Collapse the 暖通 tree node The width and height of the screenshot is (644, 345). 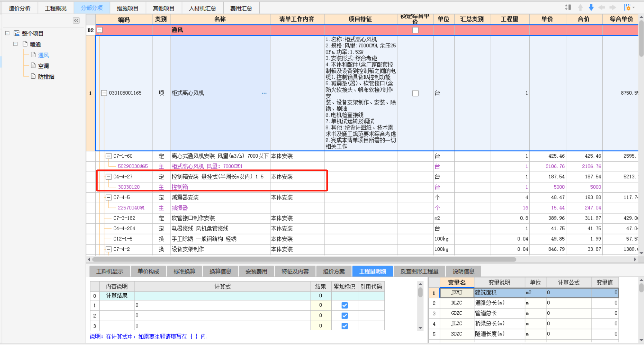coord(16,44)
